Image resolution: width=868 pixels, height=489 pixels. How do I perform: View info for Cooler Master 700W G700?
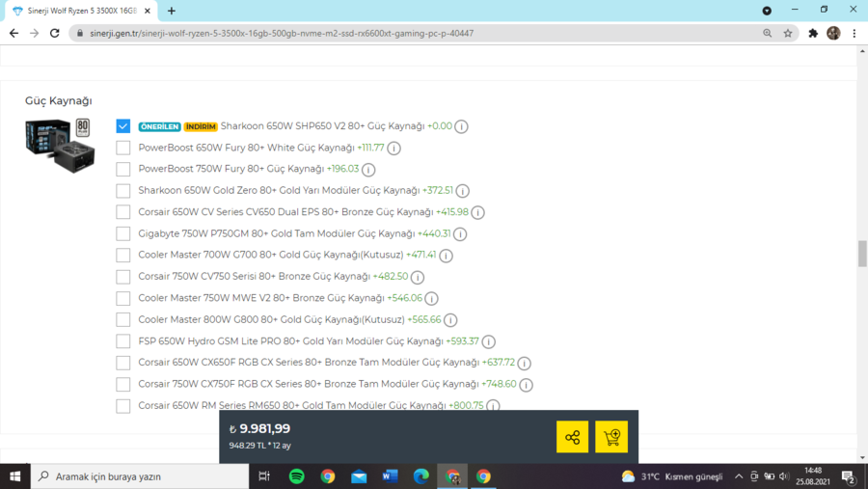[x=446, y=256]
